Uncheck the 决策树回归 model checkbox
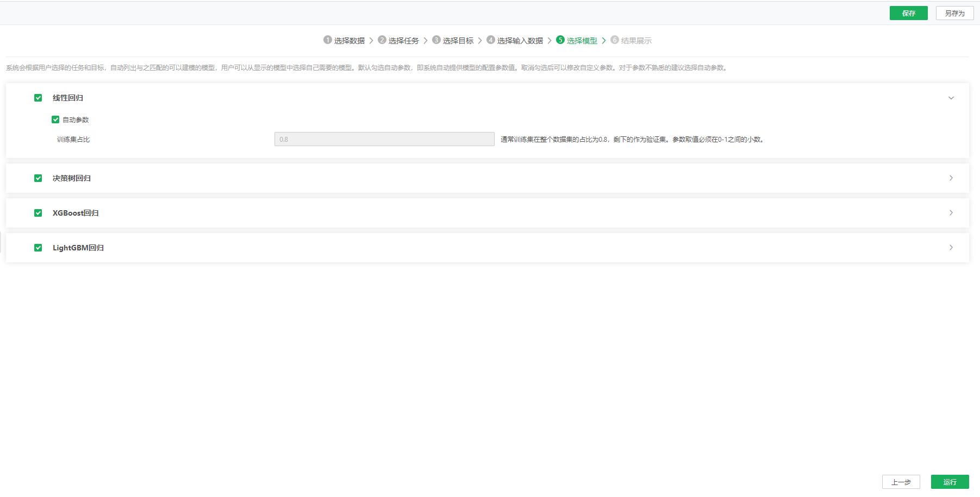Viewport: 980px width, 497px height. point(38,178)
